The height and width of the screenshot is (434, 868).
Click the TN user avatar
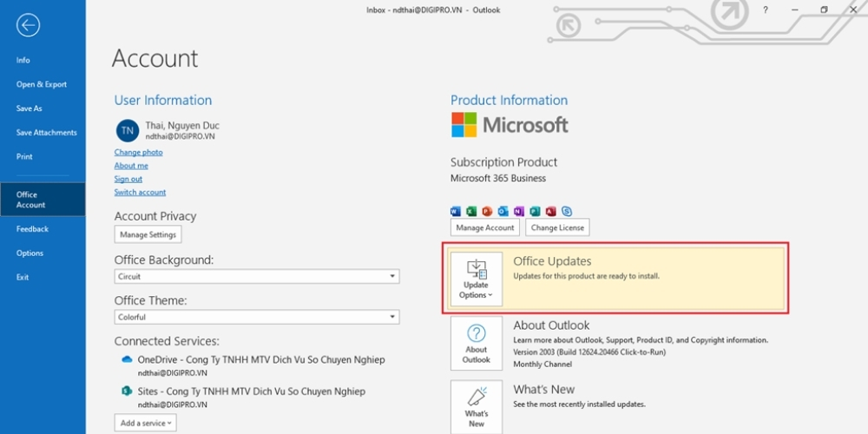128,131
